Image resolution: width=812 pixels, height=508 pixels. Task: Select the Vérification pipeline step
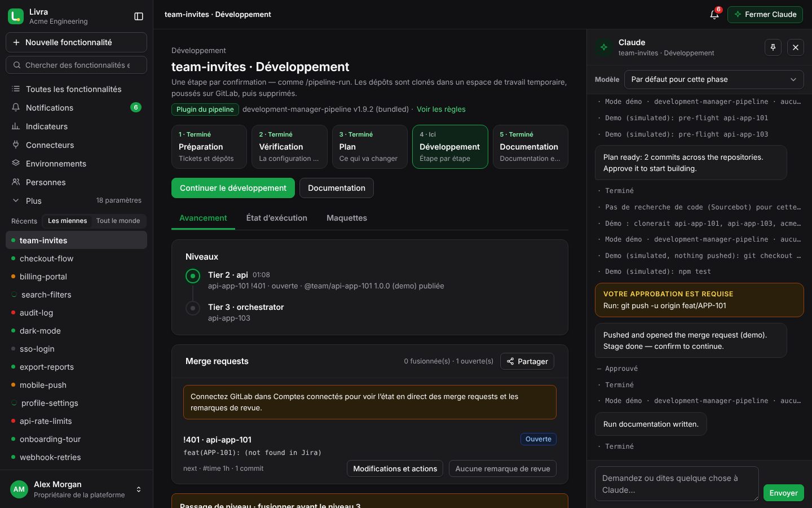pos(289,147)
